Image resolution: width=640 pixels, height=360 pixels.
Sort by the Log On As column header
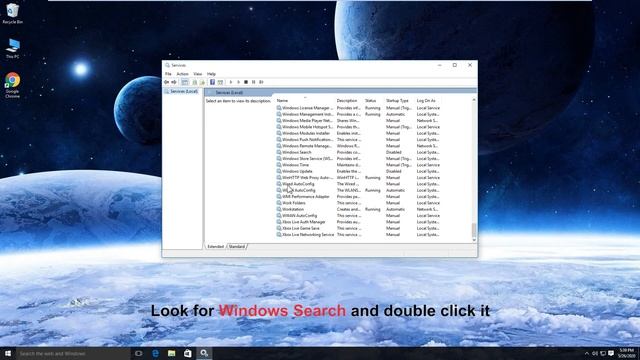pyautogui.click(x=429, y=100)
